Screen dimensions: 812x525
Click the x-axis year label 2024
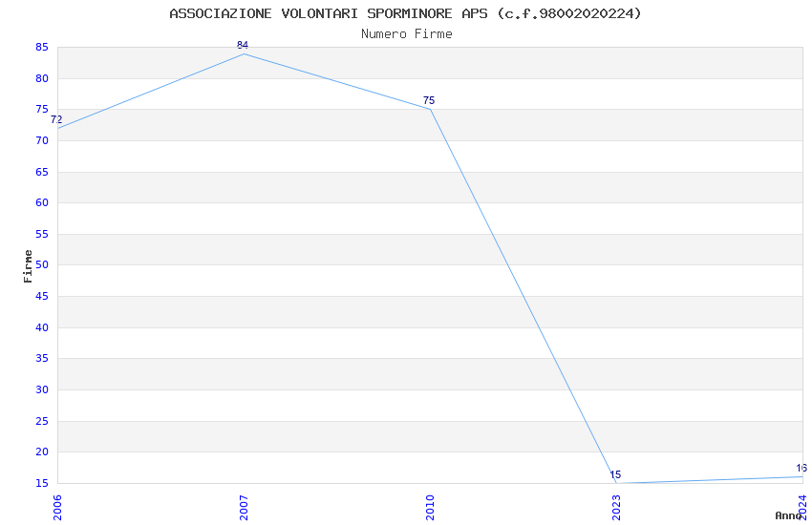click(x=802, y=508)
